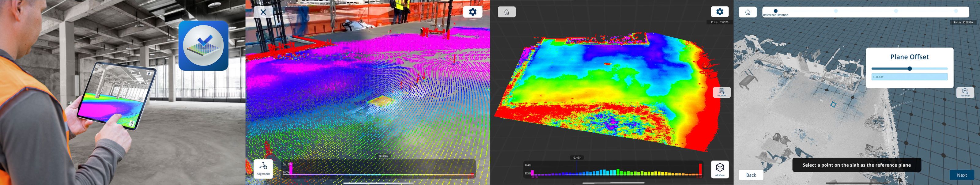Jump to the last progress step dot
This screenshot has height=185, width=980.
tap(956, 11)
